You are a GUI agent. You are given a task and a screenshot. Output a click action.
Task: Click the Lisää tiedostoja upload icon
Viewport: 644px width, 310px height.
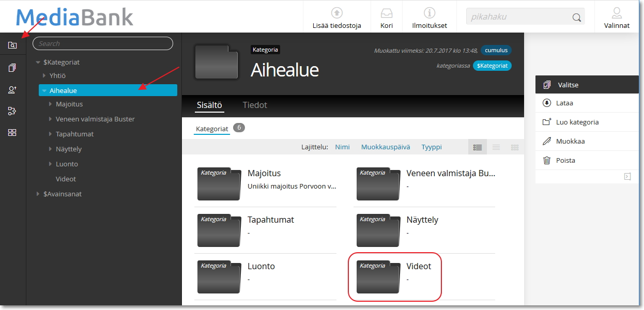[x=336, y=13]
